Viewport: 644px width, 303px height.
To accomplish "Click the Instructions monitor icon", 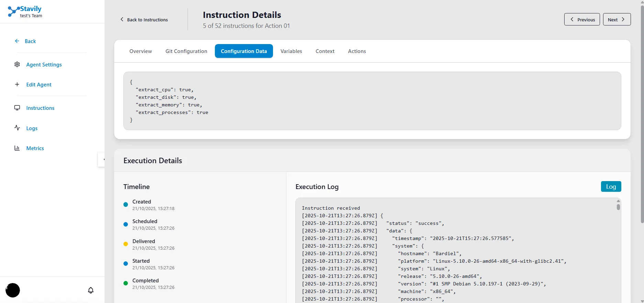I will [17, 108].
